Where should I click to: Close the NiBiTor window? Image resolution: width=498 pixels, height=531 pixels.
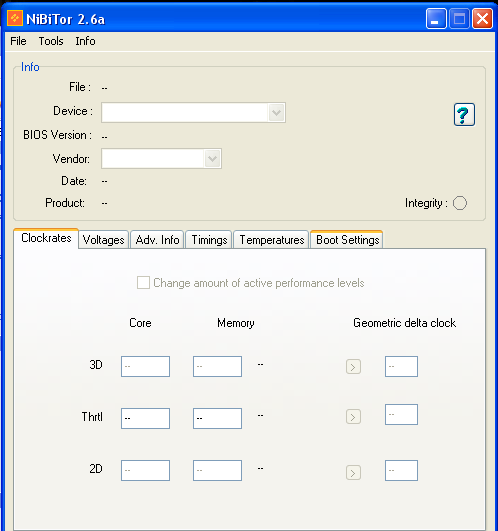click(x=482, y=19)
